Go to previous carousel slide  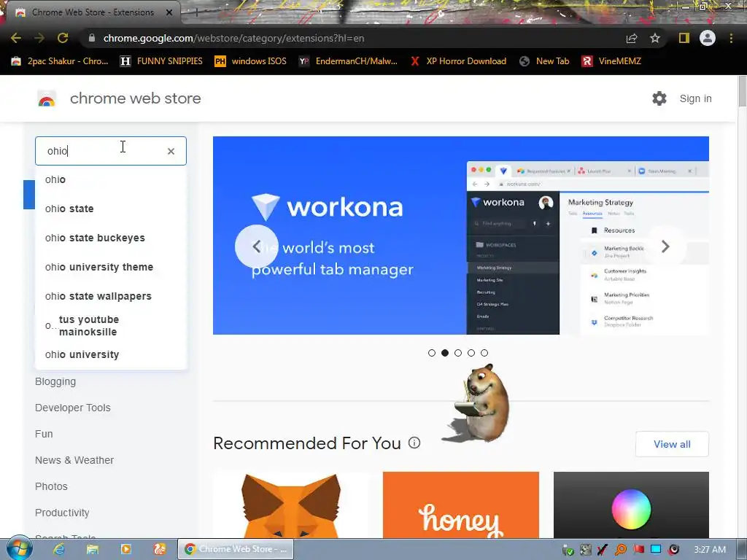tap(256, 246)
